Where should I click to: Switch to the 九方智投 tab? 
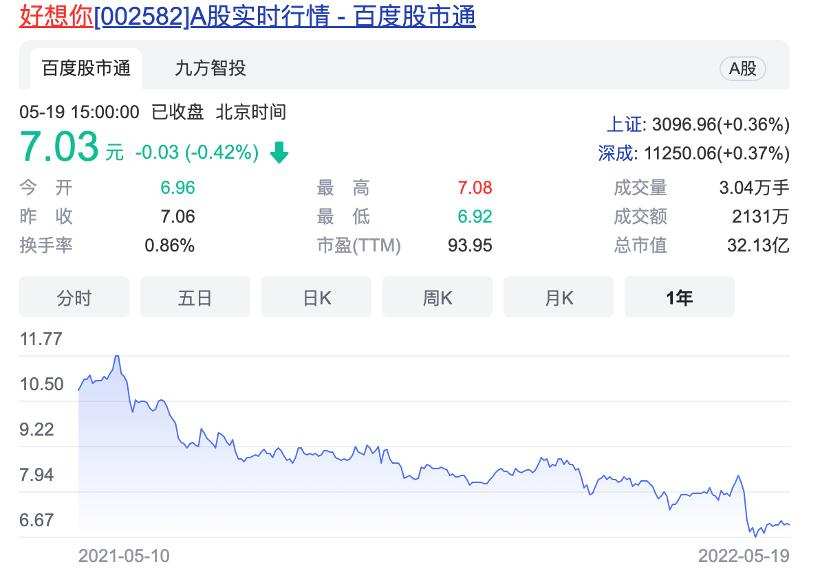click(x=210, y=68)
